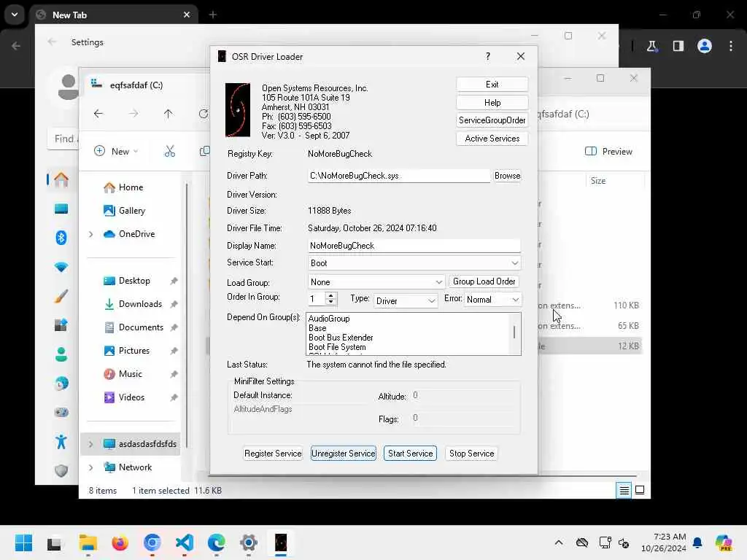This screenshot has width=747, height=560.
Task: Show Active Services list
Action: click(x=492, y=139)
